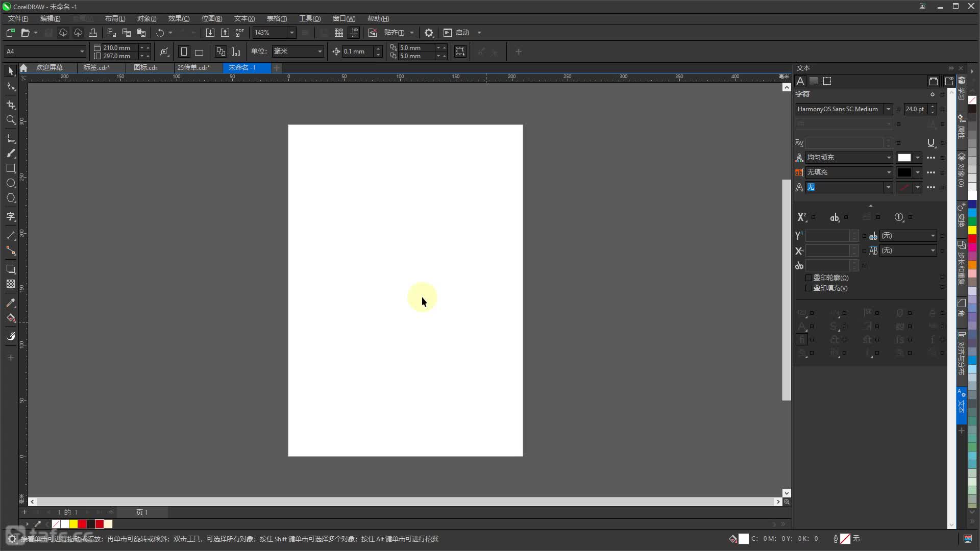Open the A4 page size dropdown
The image size is (980, 551).
point(82,52)
